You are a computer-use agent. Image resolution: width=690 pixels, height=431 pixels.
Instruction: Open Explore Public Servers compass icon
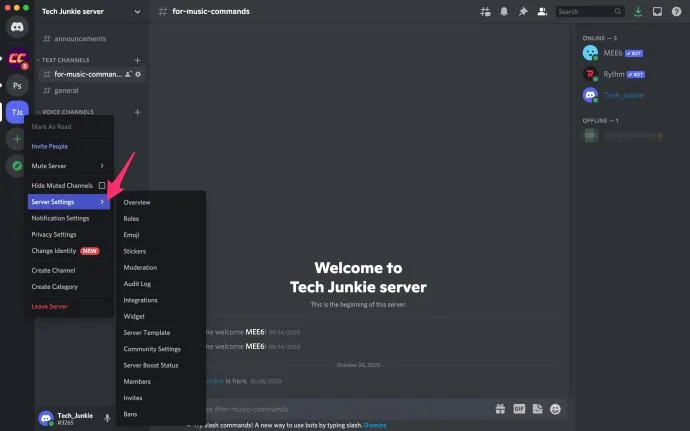pyautogui.click(x=17, y=166)
